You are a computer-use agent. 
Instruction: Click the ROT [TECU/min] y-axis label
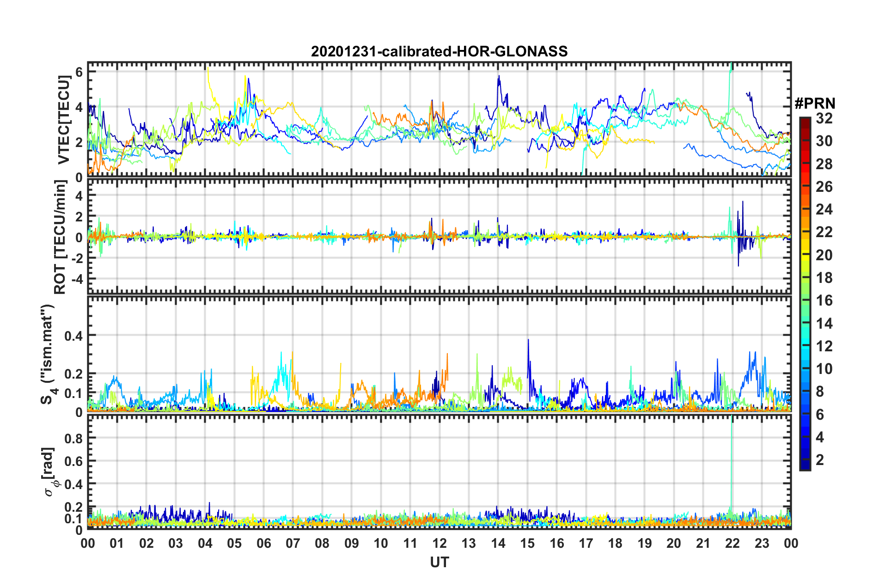click(61, 237)
